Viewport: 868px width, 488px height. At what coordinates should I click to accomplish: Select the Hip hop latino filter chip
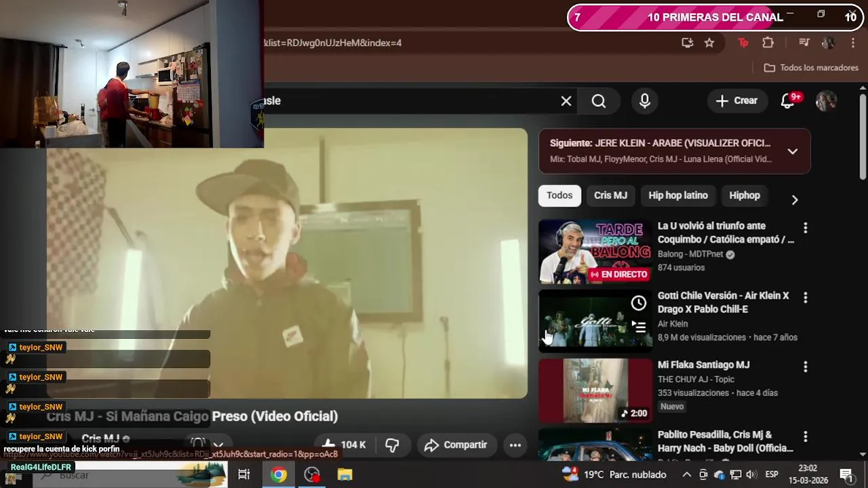click(x=678, y=195)
